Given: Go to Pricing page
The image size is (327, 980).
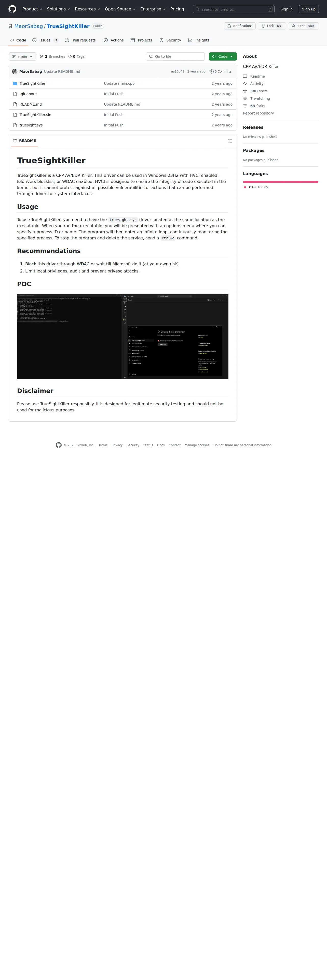Looking at the screenshot, I should pos(177,9).
